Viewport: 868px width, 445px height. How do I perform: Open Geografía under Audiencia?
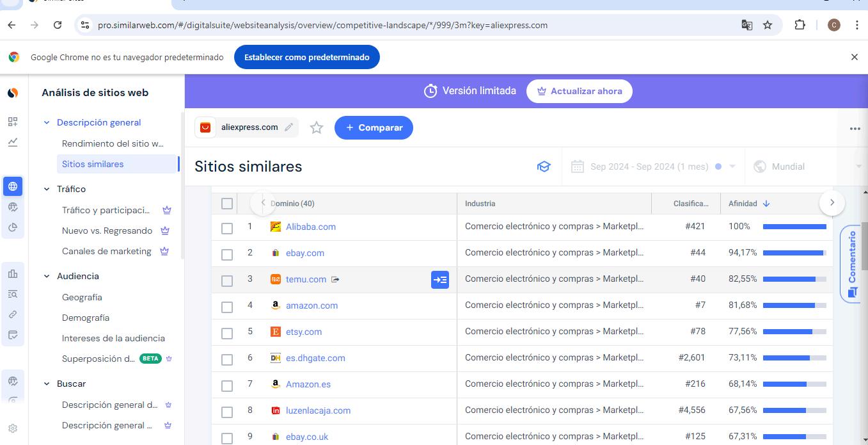[x=82, y=297]
